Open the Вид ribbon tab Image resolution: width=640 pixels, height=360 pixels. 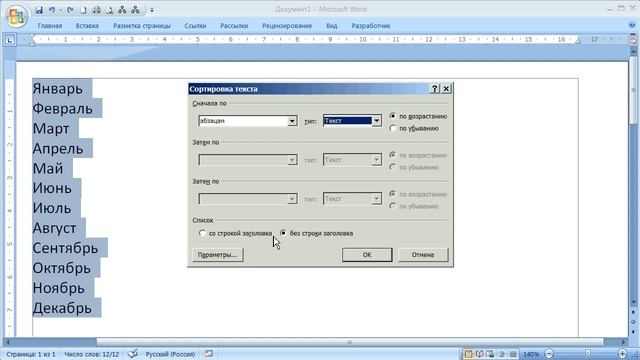[x=331, y=26]
